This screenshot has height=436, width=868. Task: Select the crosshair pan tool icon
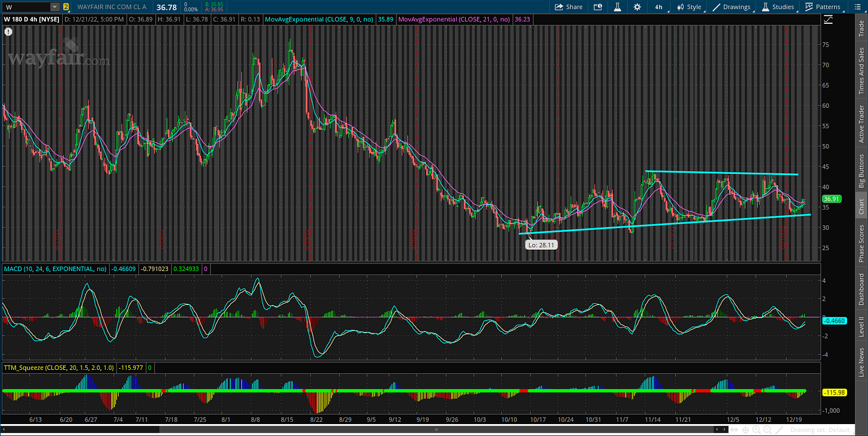746,429
